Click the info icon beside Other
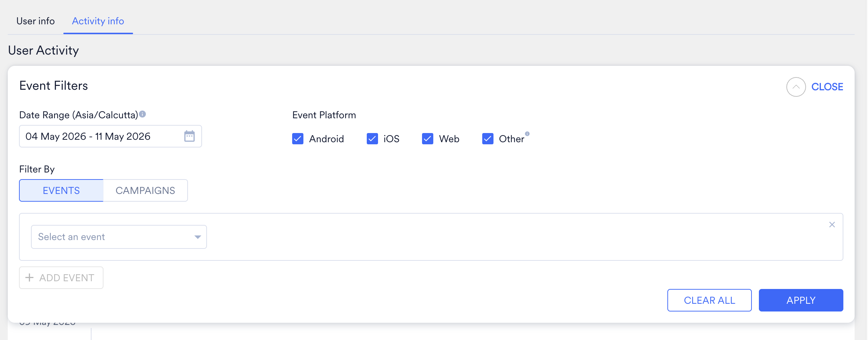This screenshot has height=340, width=868. pyautogui.click(x=527, y=134)
